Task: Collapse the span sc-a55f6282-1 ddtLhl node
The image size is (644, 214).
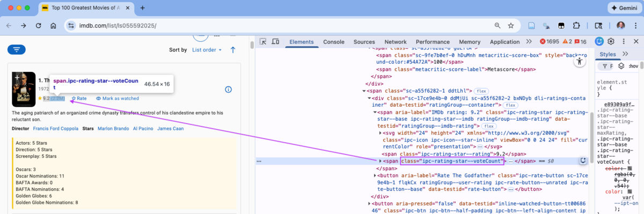Action: coord(363,91)
